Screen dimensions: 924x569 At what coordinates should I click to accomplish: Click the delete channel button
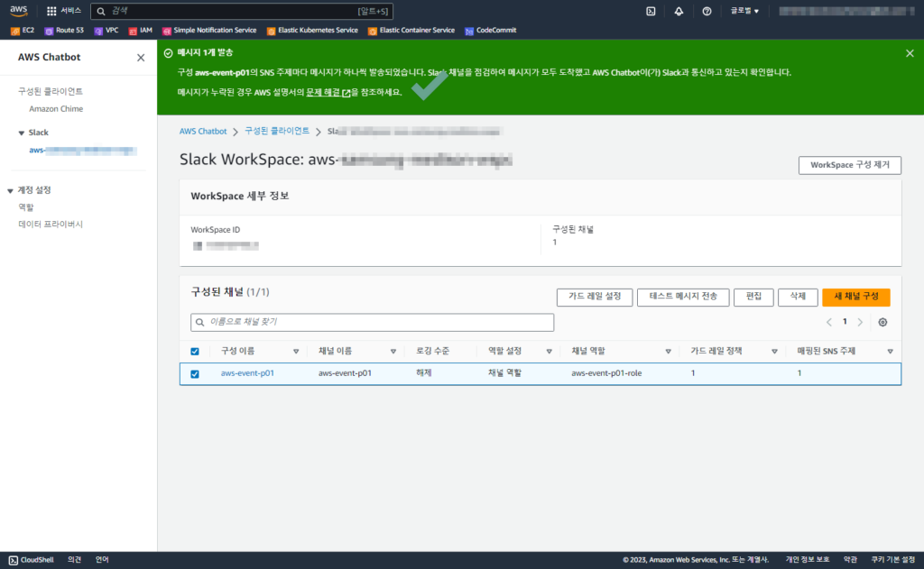[x=798, y=297]
